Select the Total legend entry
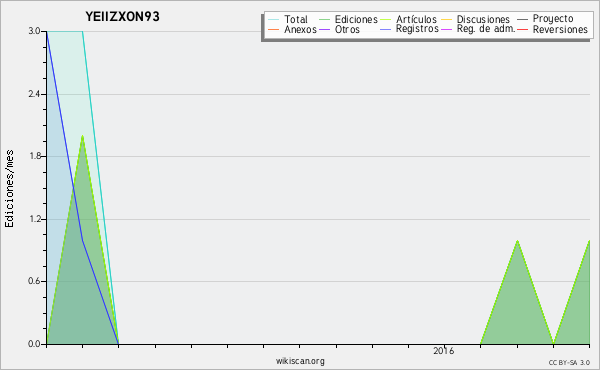Viewport: 600px width, 370px height. [288, 20]
